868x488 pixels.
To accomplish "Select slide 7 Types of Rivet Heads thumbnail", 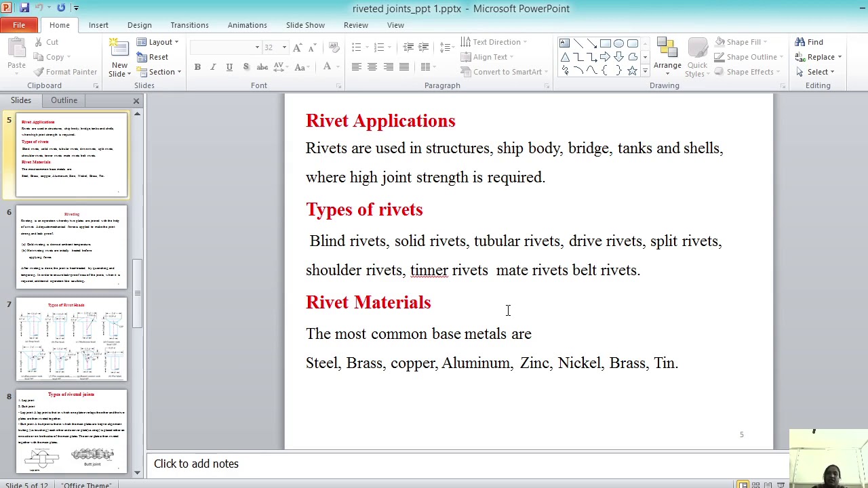I will click(x=71, y=339).
